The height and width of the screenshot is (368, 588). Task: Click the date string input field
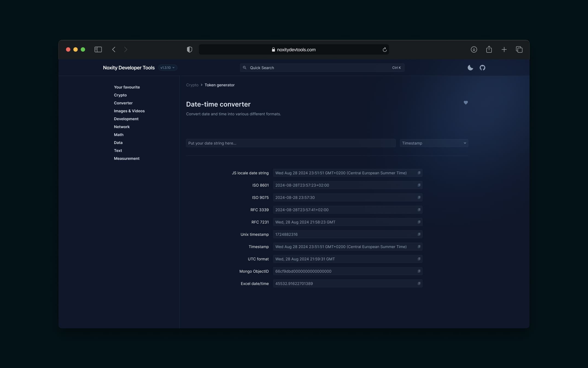(291, 143)
